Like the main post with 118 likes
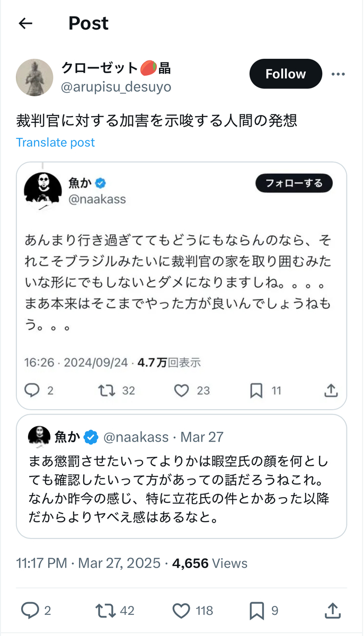 (182, 611)
